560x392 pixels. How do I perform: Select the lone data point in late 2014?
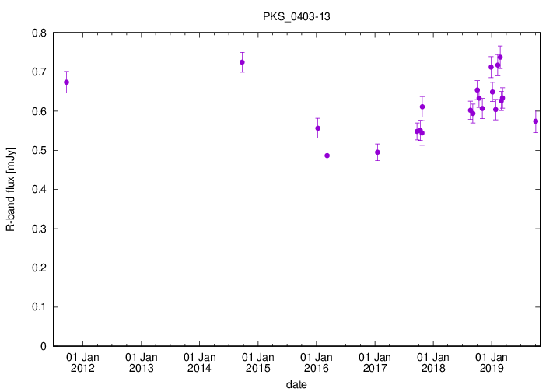coord(242,62)
